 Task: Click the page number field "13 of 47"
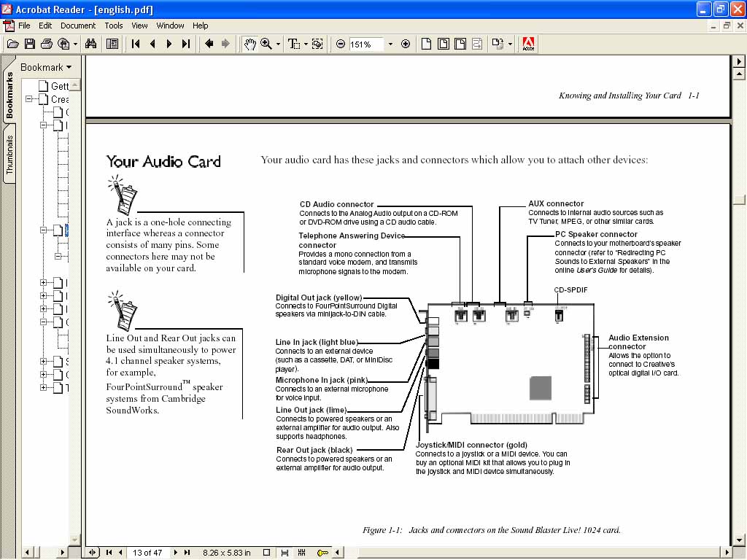coord(147,553)
